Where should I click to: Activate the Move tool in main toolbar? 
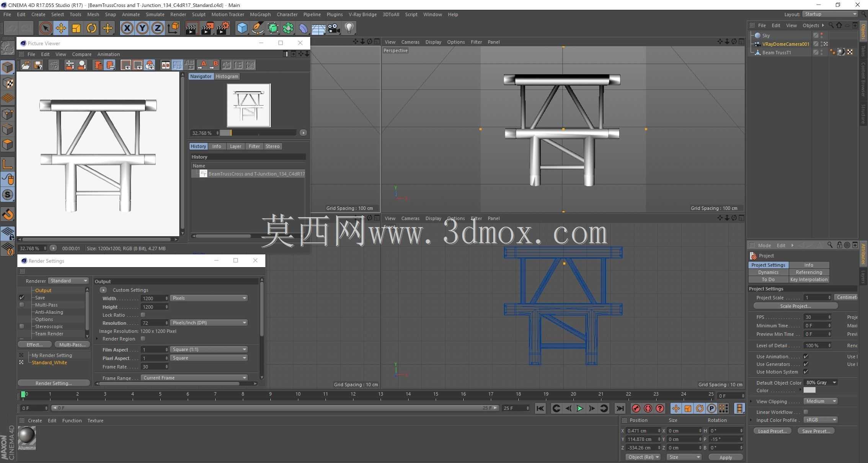(60, 28)
